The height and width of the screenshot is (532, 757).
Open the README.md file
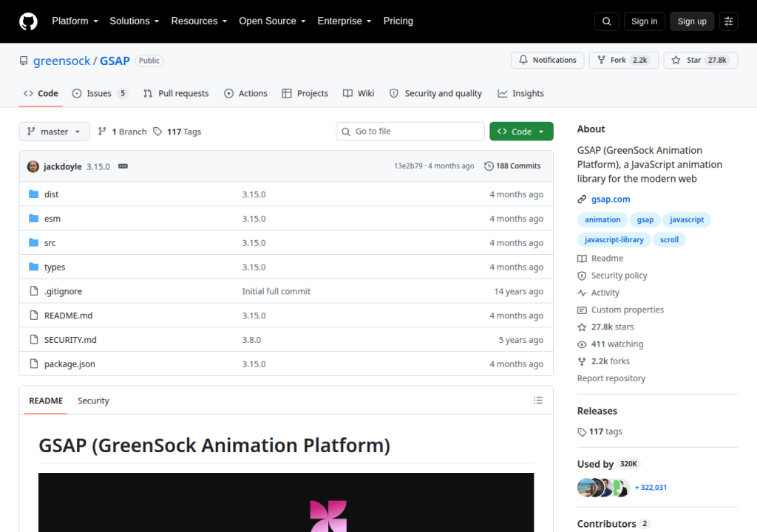click(x=68, y=316)
